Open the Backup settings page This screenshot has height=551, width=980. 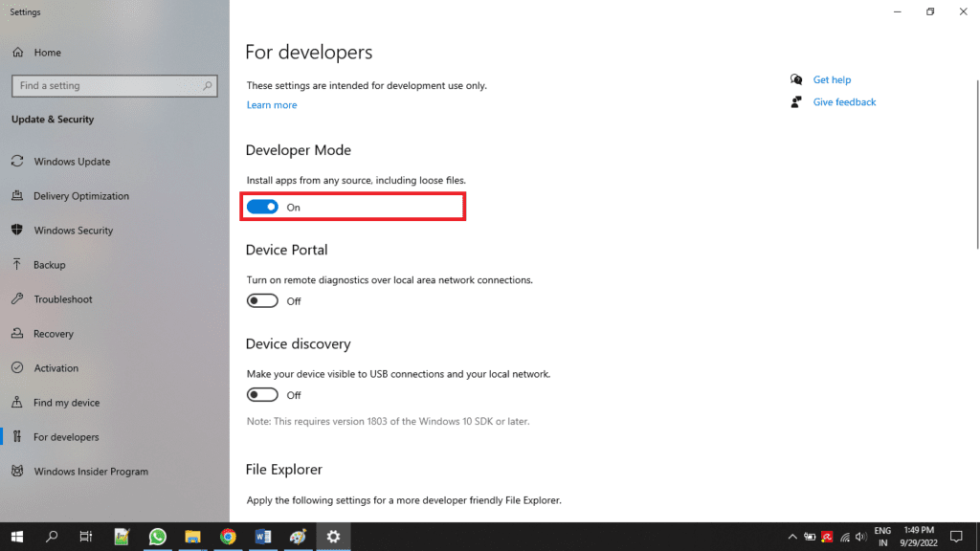click(54, 264)
